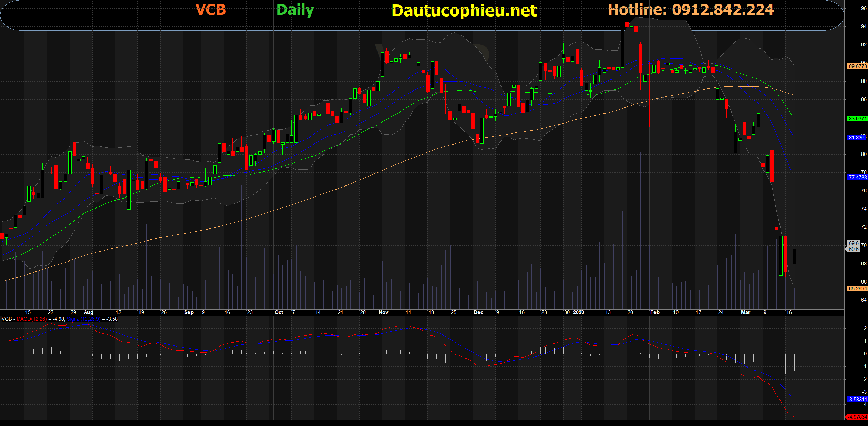Viewport: 868px width, 426px height.
Task: Click the green 83.9371 moving average tag
Action: point(857,119)
